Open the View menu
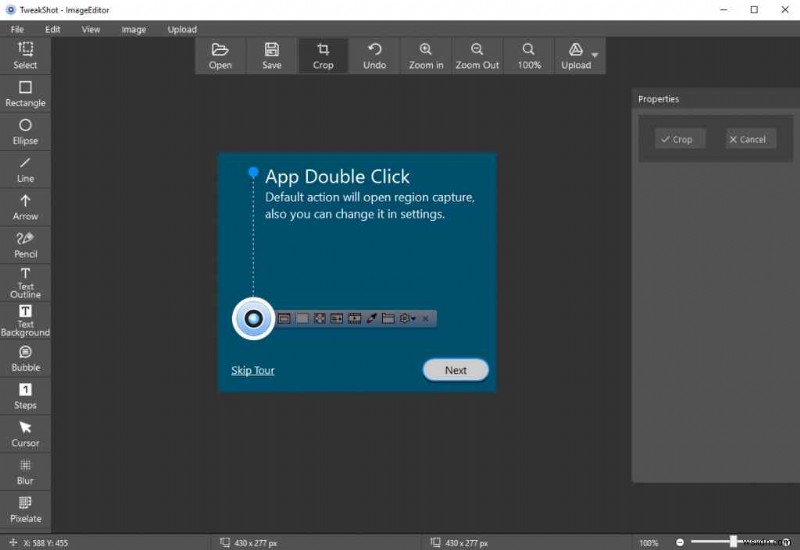The image size is (800, 550). [91, 29]
